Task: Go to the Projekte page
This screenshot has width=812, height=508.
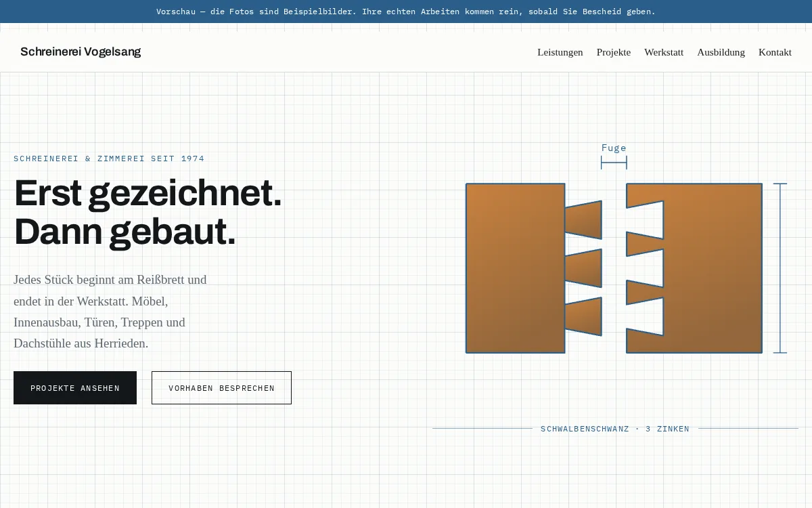Action: (614, 52)
